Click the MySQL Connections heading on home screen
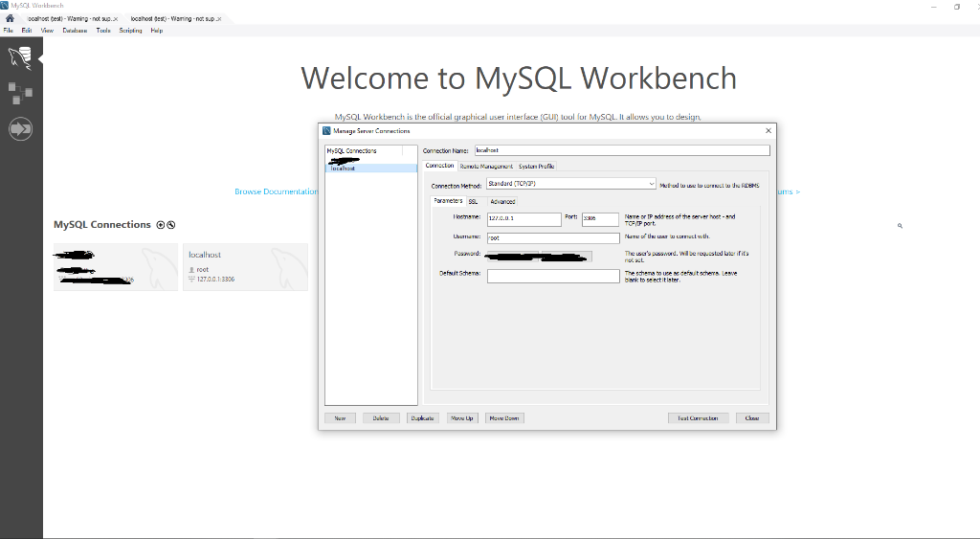 [x=101, y=224]
